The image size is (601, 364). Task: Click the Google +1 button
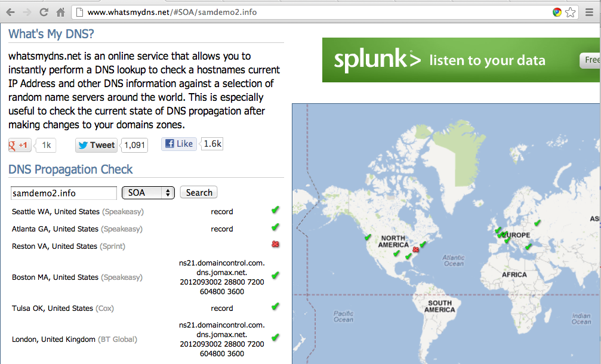(20, 145)
